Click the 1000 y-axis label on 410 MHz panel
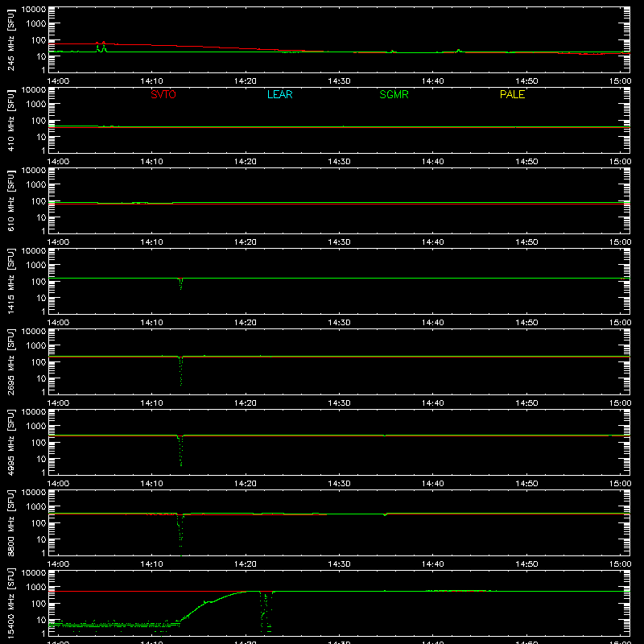The height and width of the screenshot is (644, 644). (x=36, y=104)
